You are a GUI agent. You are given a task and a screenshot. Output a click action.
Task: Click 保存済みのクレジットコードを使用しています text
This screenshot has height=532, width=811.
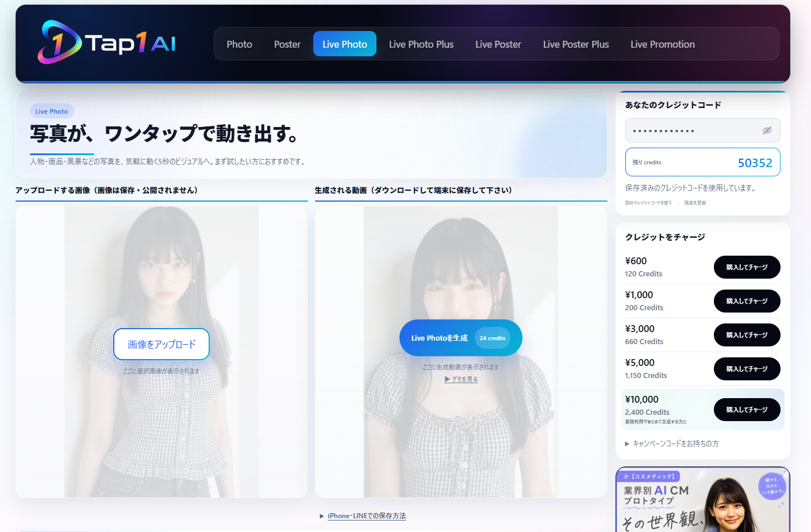point(691,188)
